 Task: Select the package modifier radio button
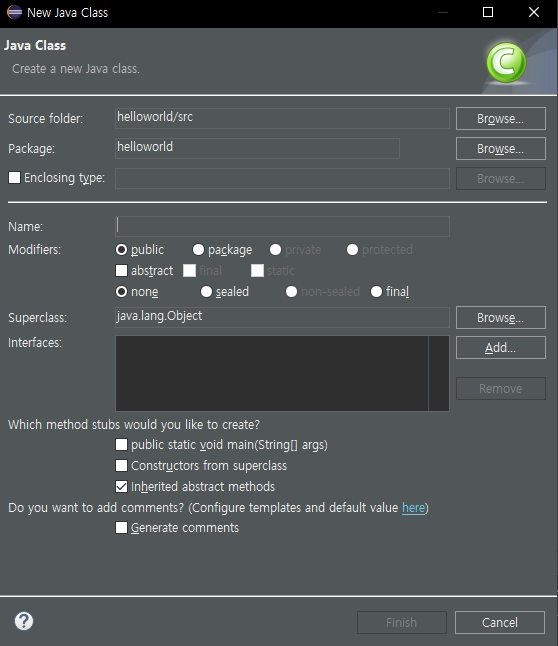point(198,250)
